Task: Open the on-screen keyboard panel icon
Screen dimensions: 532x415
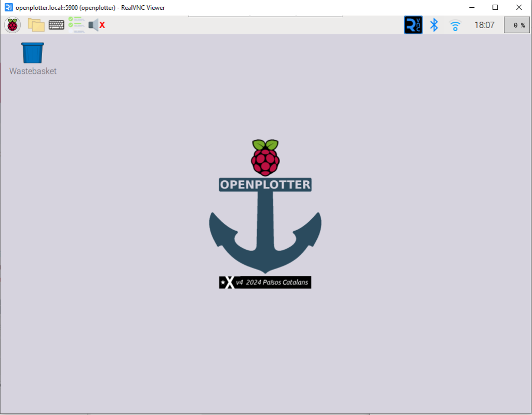Action: 56,24
